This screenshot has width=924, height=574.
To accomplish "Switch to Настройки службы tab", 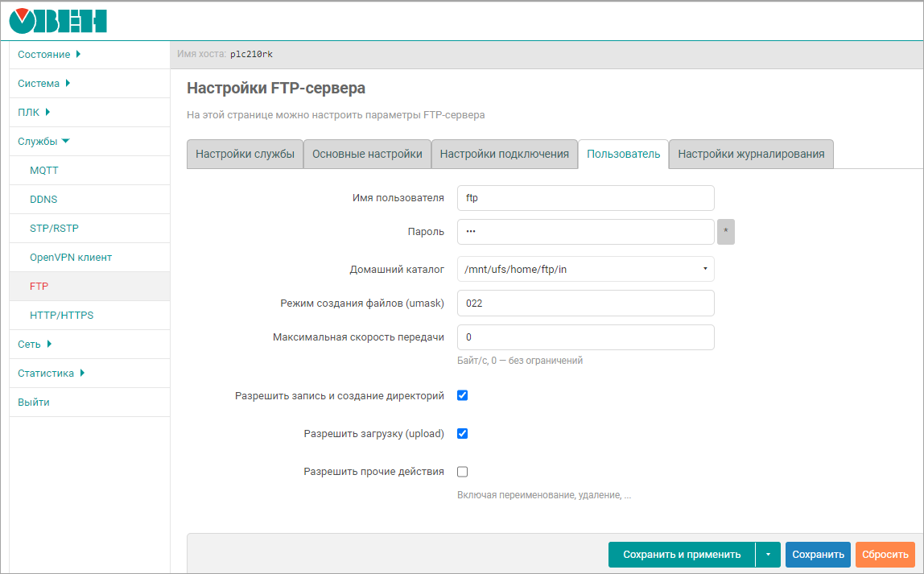I will tap(245, 155).
